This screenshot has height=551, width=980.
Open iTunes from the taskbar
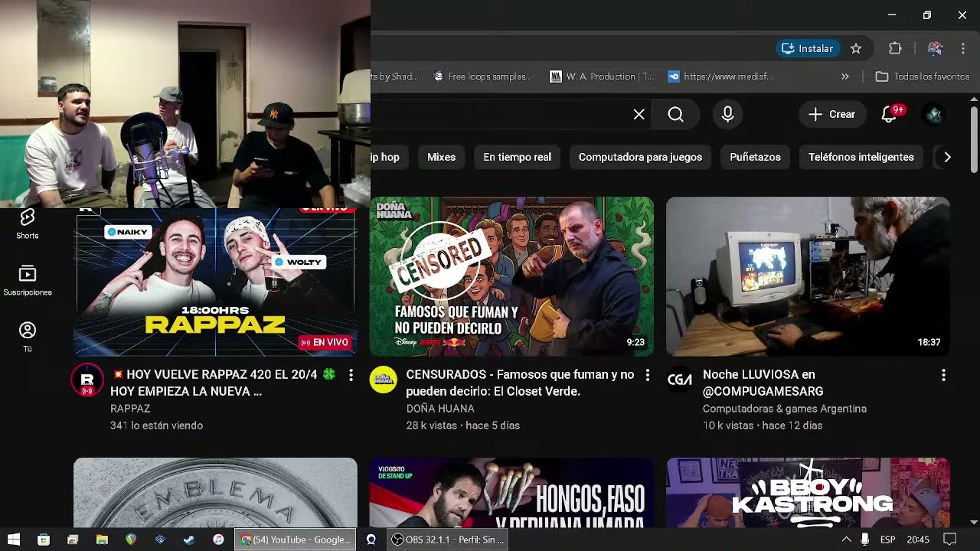tap(218, 540)
